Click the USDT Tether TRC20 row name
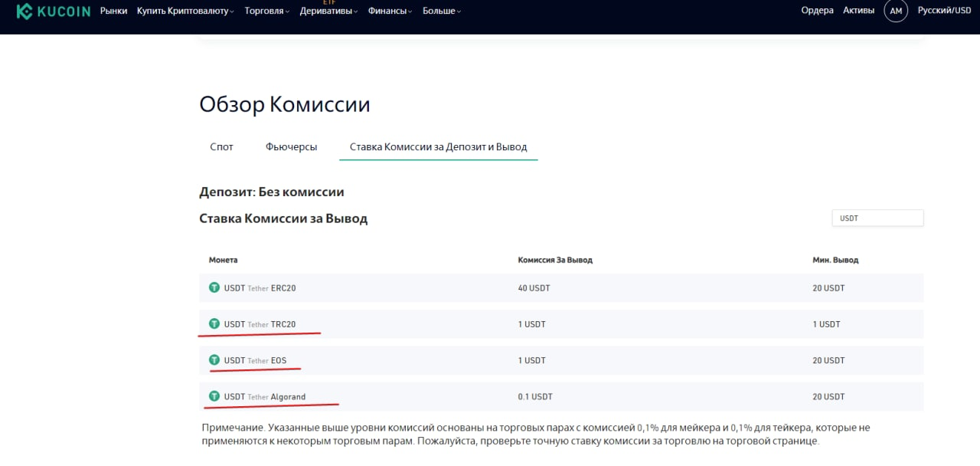Viewport: 980px width, 466px height. tap(260, 324)
